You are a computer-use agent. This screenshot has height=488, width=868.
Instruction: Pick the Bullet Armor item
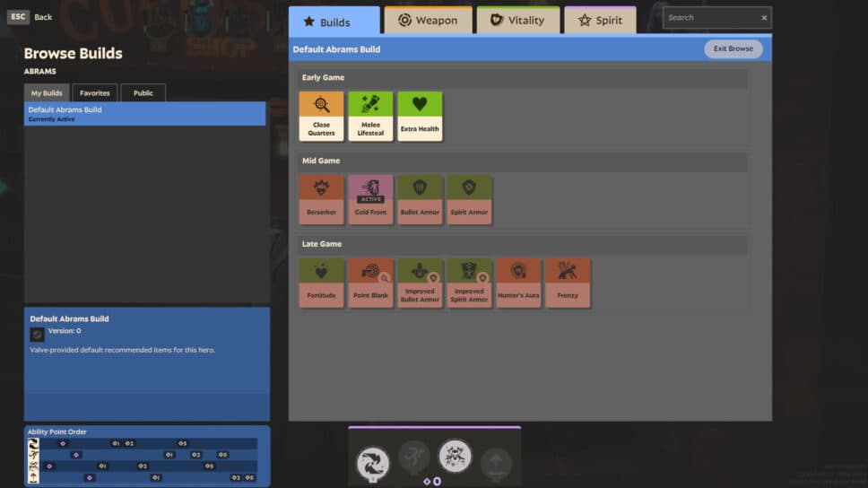click(420, 199)
